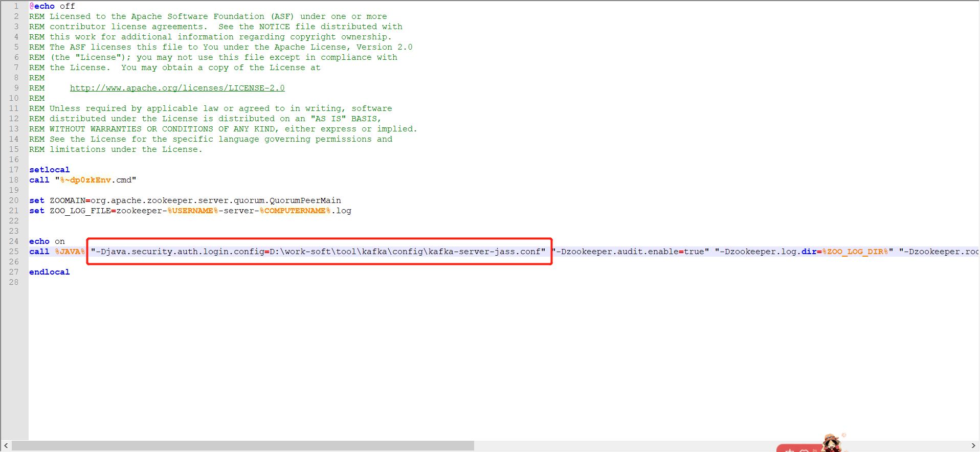Click the left scroll arrow on horizontal scrollbar
The image size is (980, 452).
click(x=6, y=446)
